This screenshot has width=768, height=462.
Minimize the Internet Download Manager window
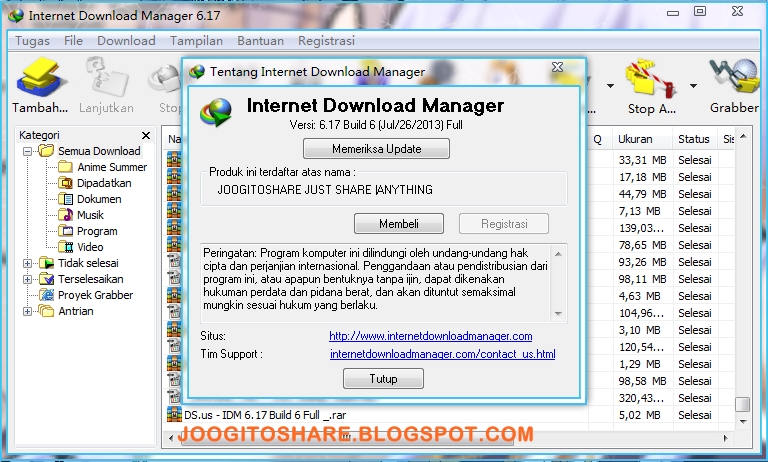point(673,12)
